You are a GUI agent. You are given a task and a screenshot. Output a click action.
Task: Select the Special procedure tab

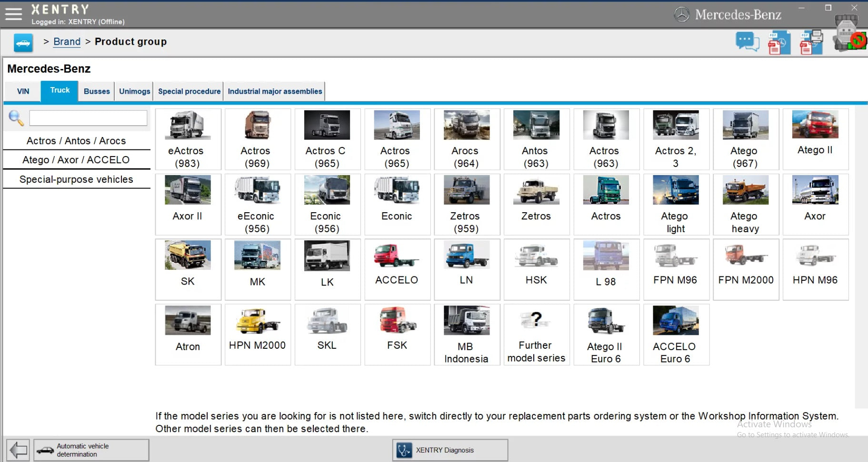(x=189, y=91)
